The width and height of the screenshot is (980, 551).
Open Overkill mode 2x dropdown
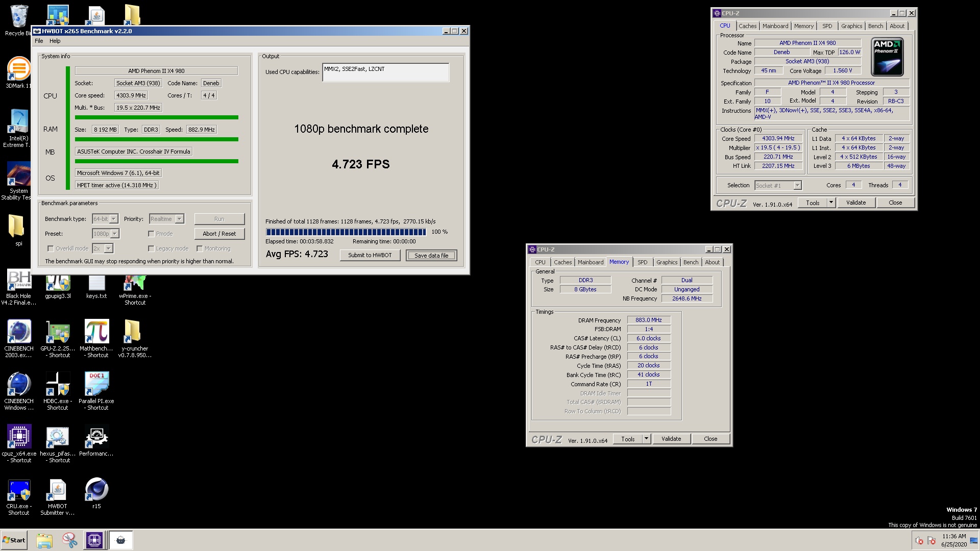[x=103, y=248]
